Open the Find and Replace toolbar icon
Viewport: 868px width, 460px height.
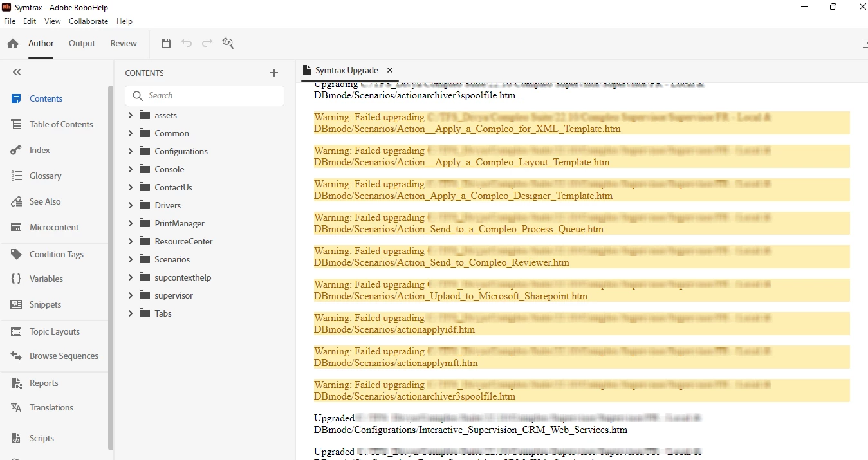coord(228,43)
